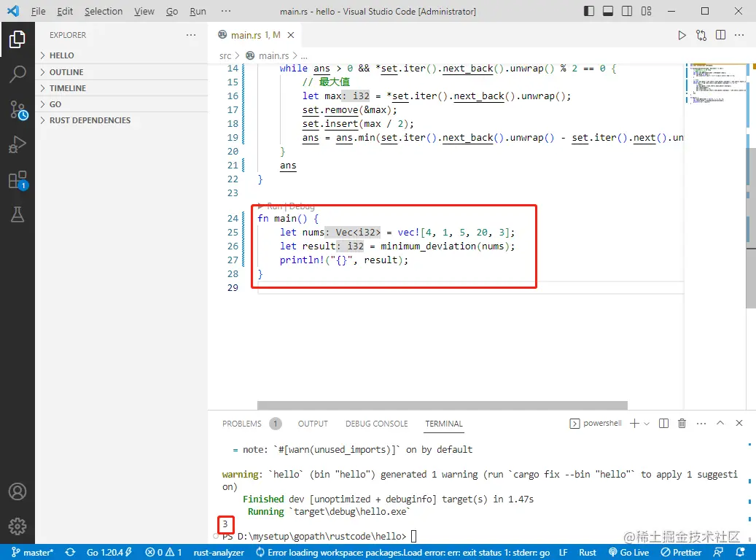Click Go Live in status bar
Viewport: 756px width, 560px height.
pos(628,552)
